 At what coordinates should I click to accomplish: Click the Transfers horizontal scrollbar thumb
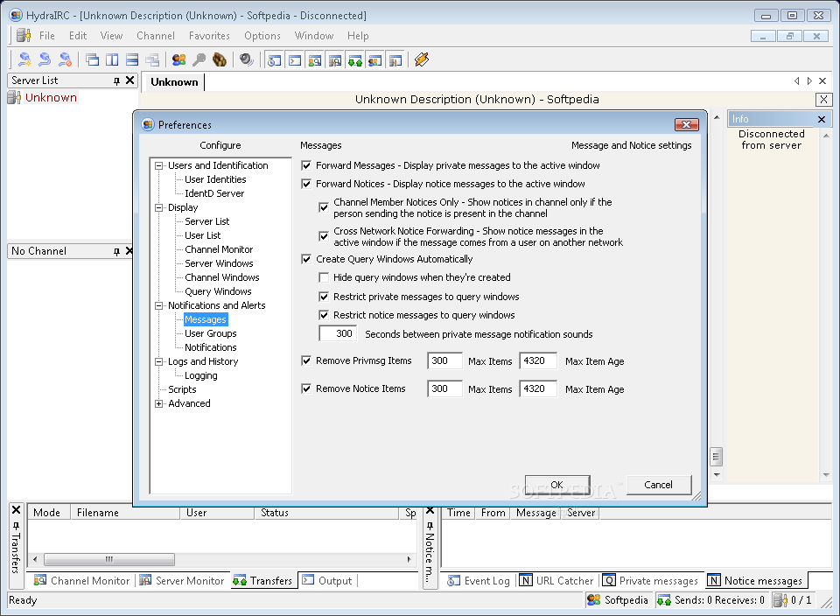(109, 559)
